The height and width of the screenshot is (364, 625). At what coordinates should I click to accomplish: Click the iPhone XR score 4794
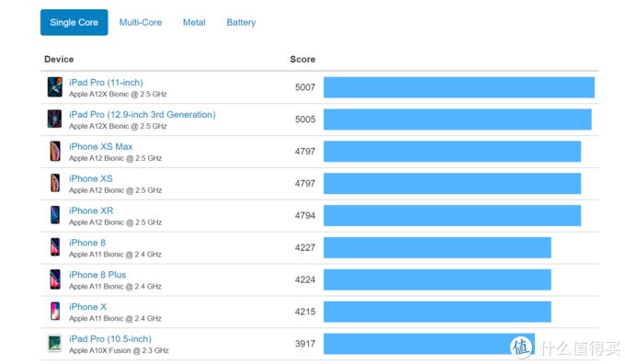click(305, 216)
